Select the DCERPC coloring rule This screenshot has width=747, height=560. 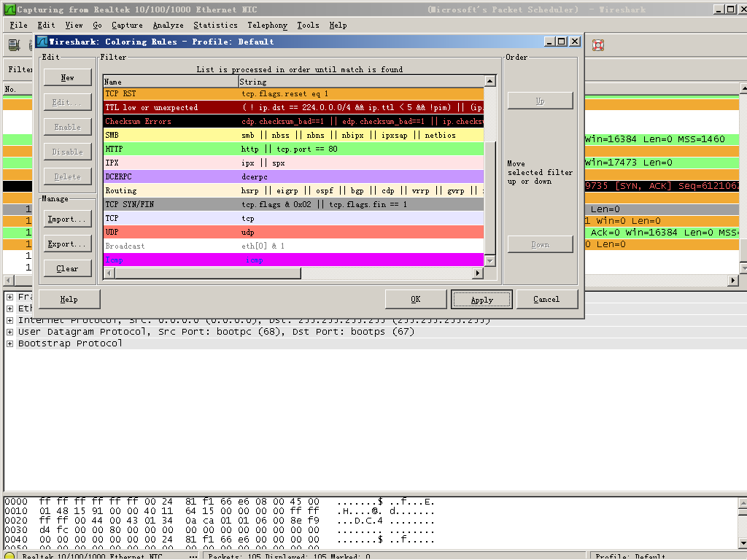click(293, 176)
